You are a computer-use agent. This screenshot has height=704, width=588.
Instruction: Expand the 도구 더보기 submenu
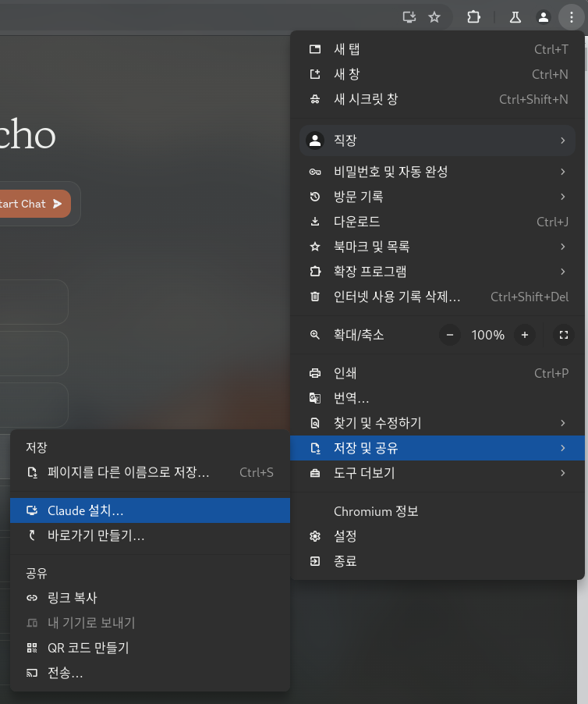[x=437, y=473]
